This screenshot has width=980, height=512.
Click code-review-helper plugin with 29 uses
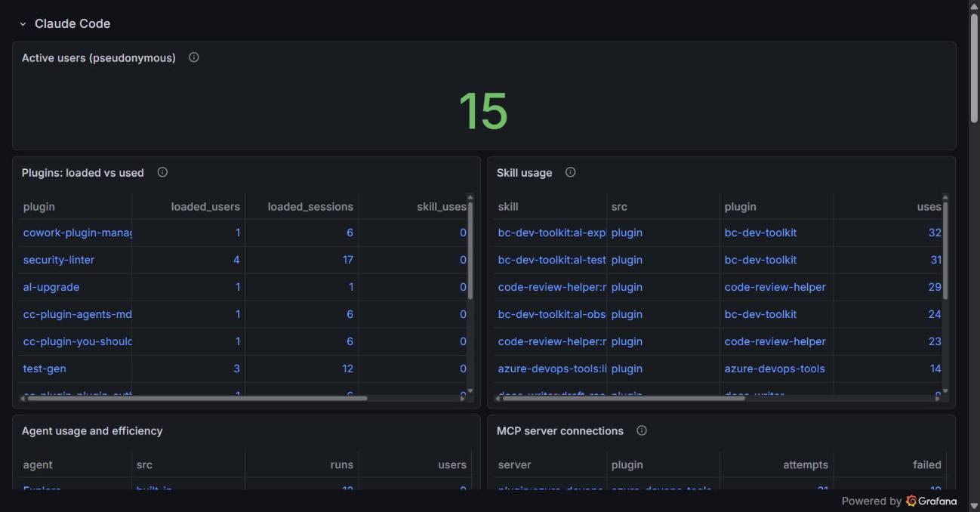(775, 287)
